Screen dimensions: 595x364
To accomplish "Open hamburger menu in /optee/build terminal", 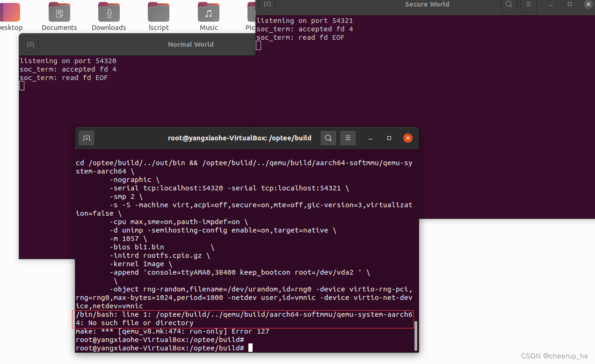I will pyautogui.click(x=348, y=138).
